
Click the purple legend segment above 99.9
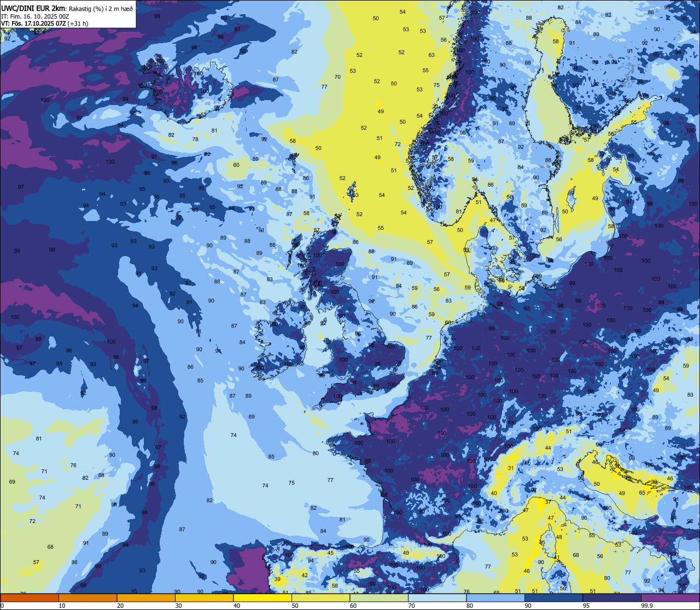point(670,597)
